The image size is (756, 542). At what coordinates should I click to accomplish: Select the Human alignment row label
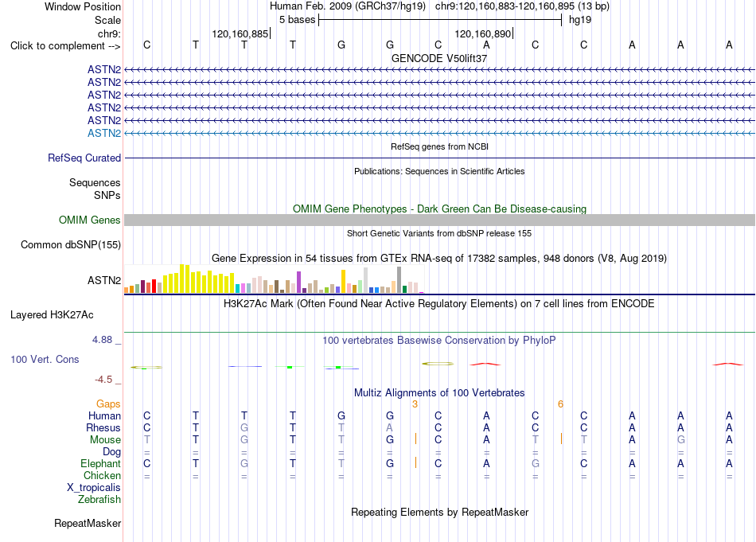104,415
